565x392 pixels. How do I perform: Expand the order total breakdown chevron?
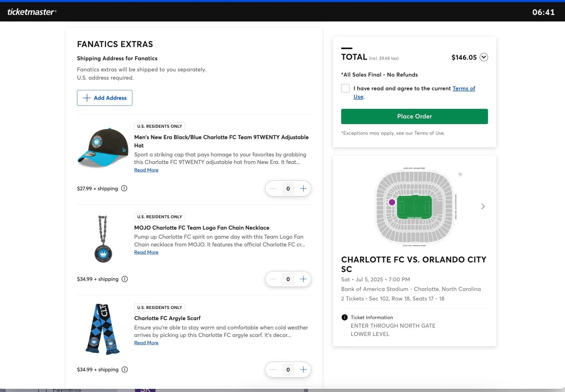tap(483, 57)
